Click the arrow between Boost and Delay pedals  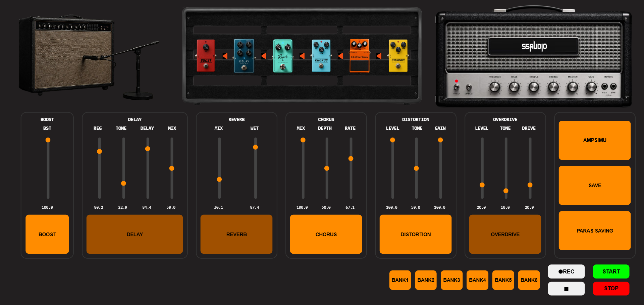click(x=225, y=56)
